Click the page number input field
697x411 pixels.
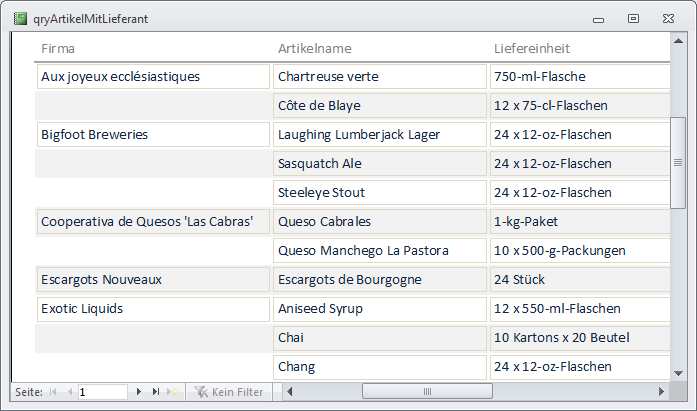(x=101, y=392)
